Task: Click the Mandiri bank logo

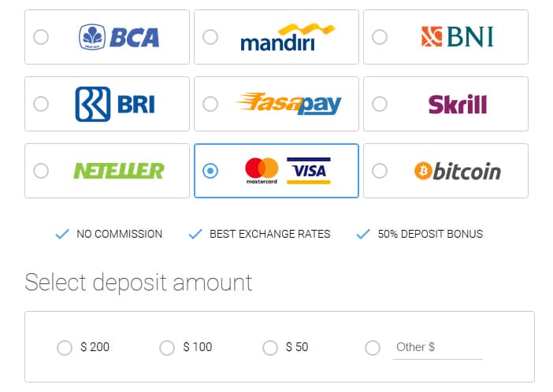Action: tap(288, 37)
